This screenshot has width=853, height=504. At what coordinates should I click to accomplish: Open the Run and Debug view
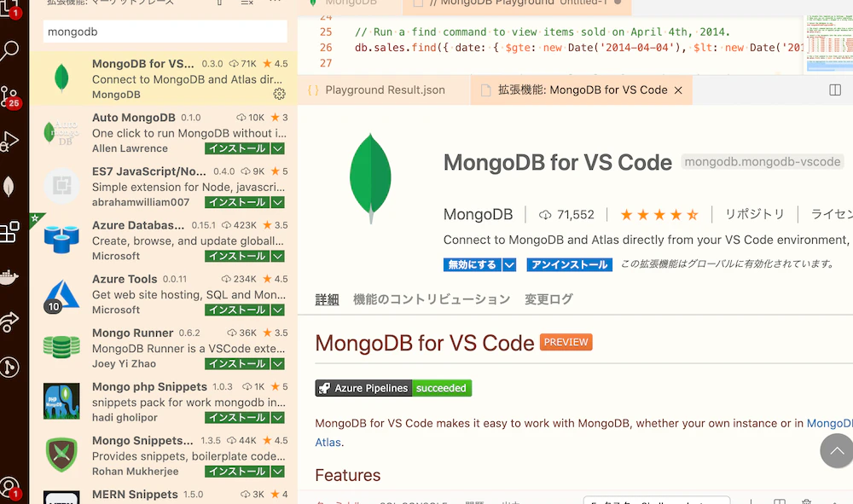9,142
